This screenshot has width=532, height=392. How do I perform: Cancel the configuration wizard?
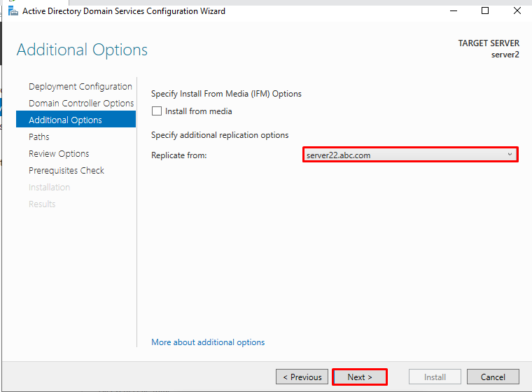(x=493, y=377)
